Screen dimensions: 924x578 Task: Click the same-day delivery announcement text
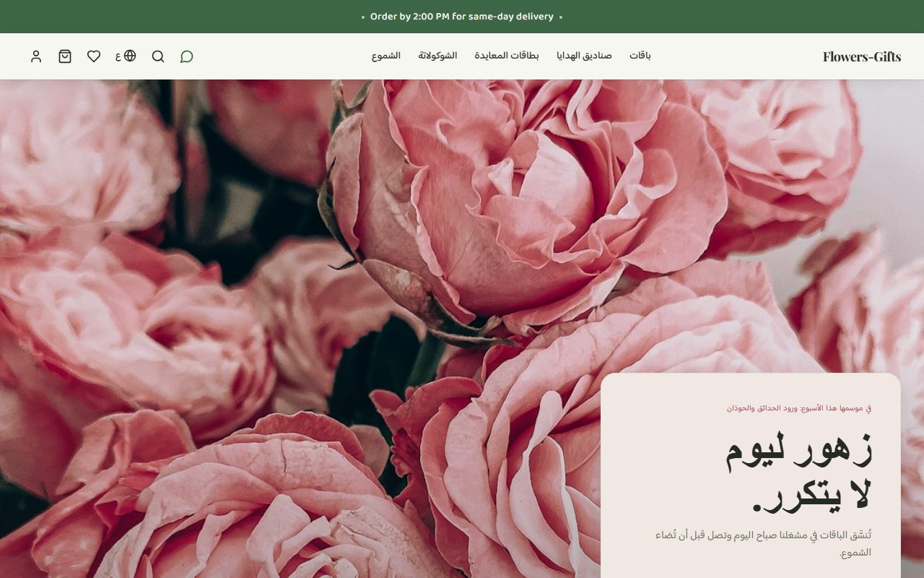pos(462,17)
